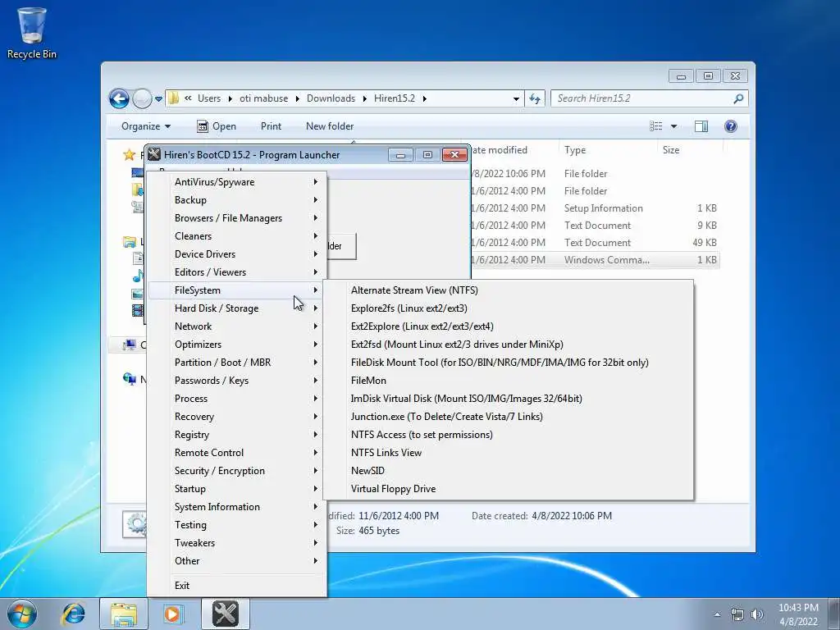The width and height of the screenshot is (840, 630).
Task: Launch Explore2fs (Linux ext2/ext3)
Action: [508, 308]
